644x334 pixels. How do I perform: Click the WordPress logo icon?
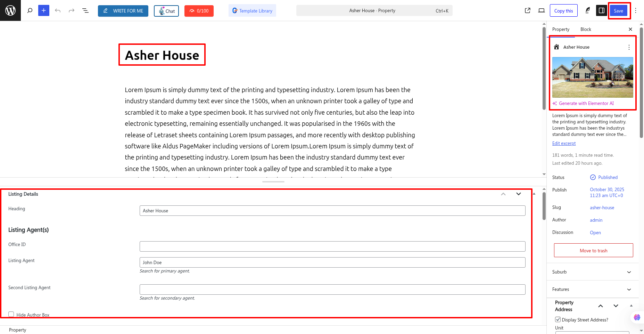(x=10, y=10)
